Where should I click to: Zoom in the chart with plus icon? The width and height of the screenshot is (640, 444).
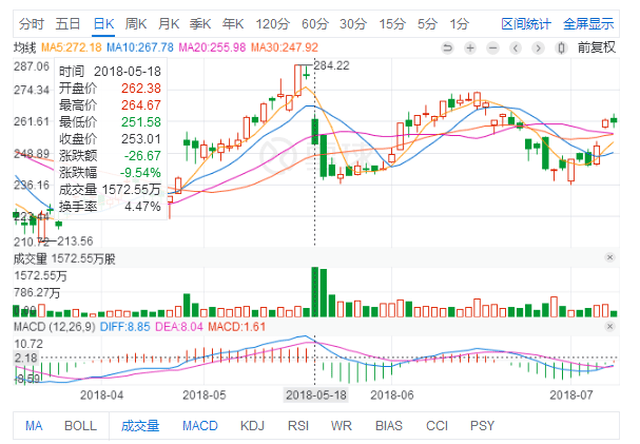click(470, 48)
